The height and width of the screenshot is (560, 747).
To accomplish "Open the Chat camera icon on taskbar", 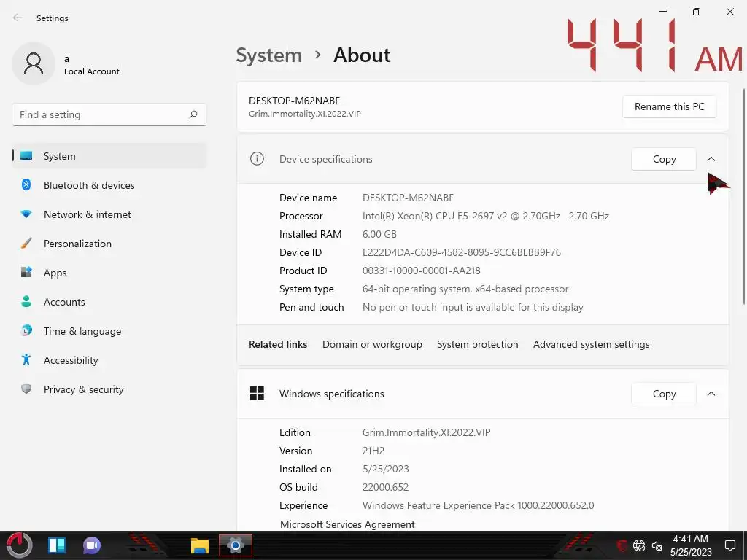I will click(x=92, y=545).
